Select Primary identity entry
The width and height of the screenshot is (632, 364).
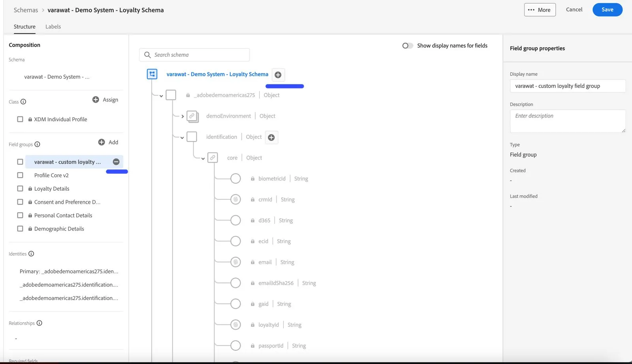tap(69, 272)
